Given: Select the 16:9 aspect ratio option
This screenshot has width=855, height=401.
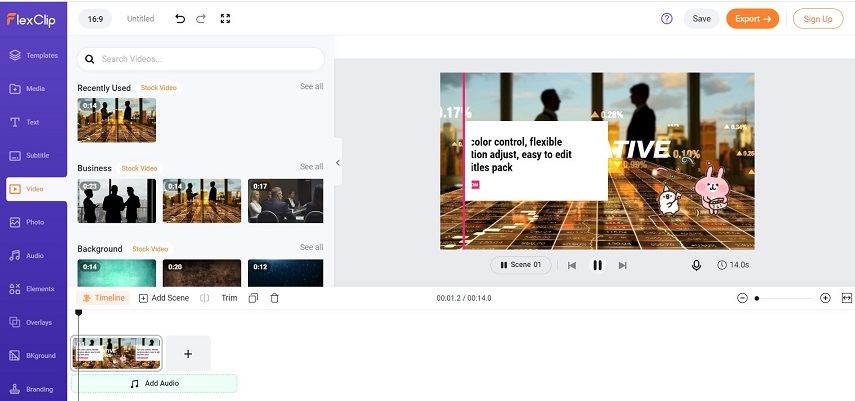Looking at the screenshot, I should point(94,19).
